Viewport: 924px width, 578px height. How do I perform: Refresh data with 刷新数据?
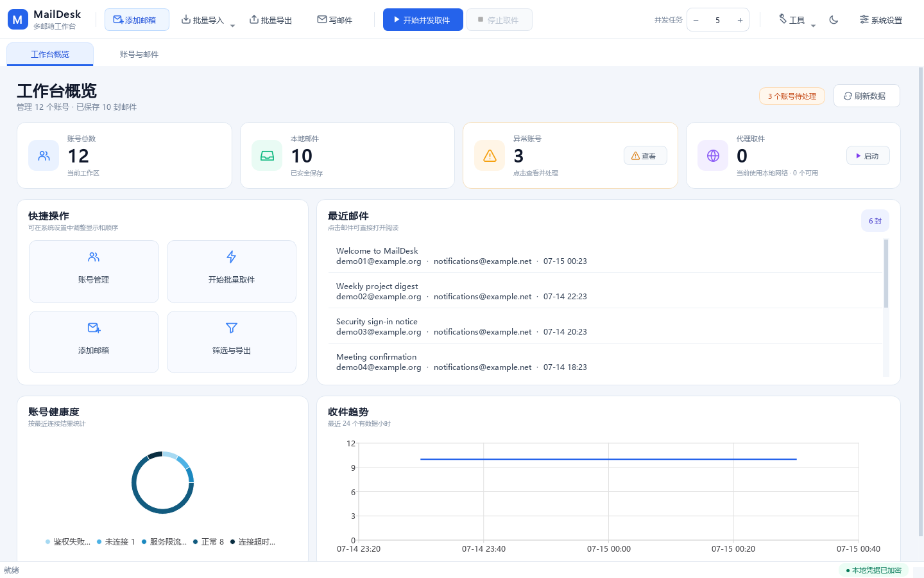point(867,96)
